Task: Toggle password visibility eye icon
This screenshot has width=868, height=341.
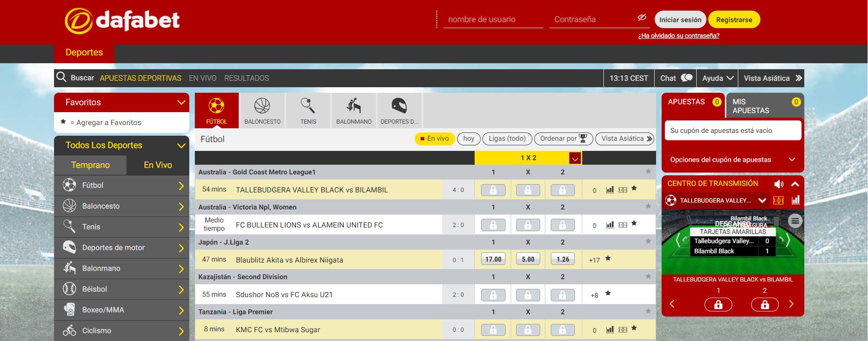Action: (x=642, y=18)
